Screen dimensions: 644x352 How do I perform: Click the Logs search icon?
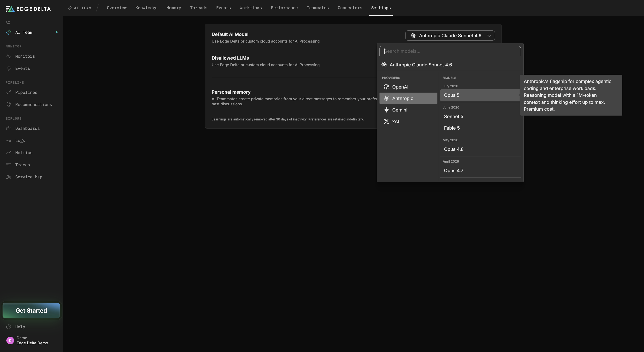(x=9, y=141)
